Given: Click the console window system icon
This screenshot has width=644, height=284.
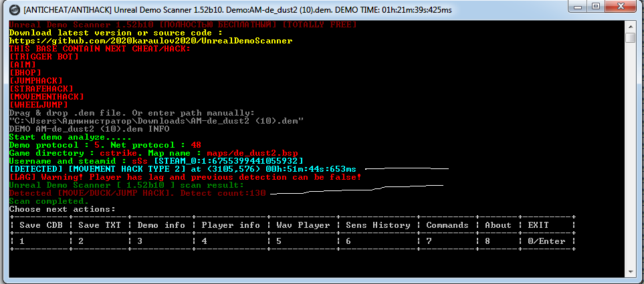Looking at the screenshot, I should pos(13,9).
